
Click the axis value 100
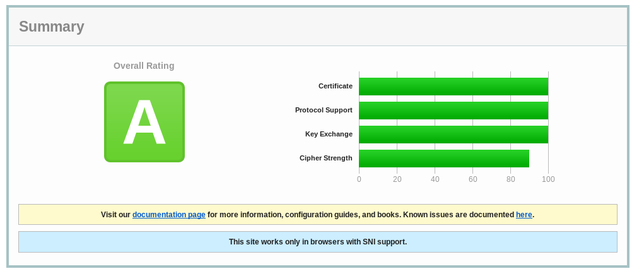[548, 179]
